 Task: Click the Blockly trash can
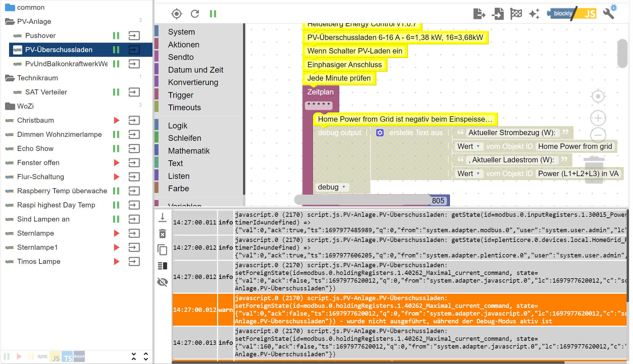coord(594,170)
